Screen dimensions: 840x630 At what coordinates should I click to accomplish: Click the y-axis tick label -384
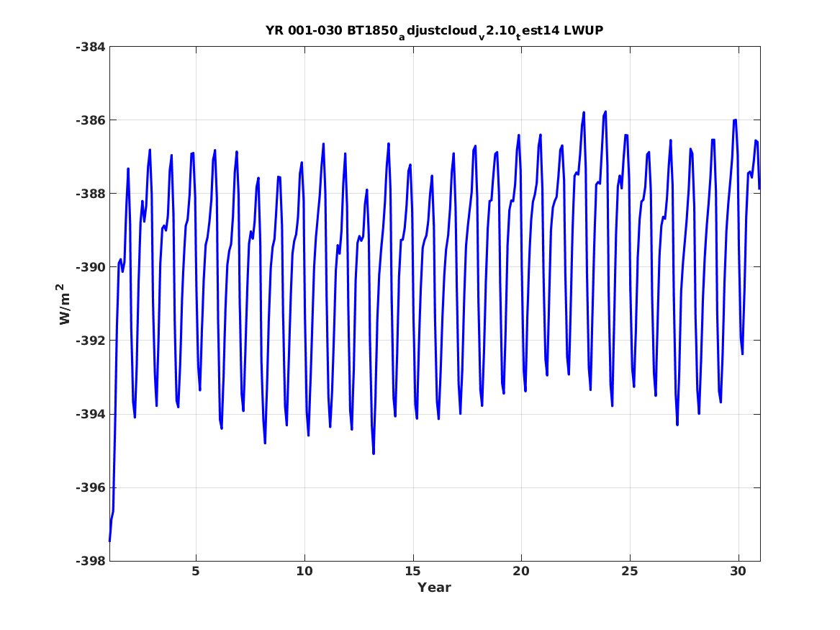(91, 47)
